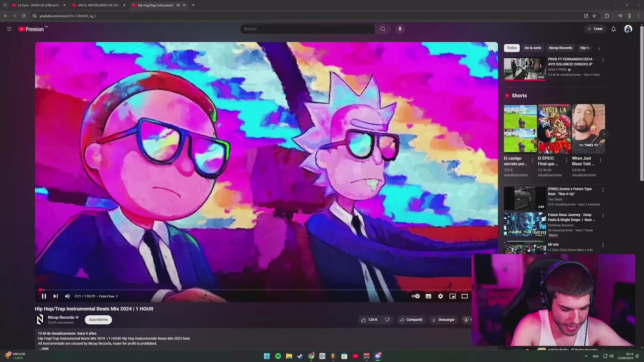Select the Todos filter chip

(x=512, y=48)
